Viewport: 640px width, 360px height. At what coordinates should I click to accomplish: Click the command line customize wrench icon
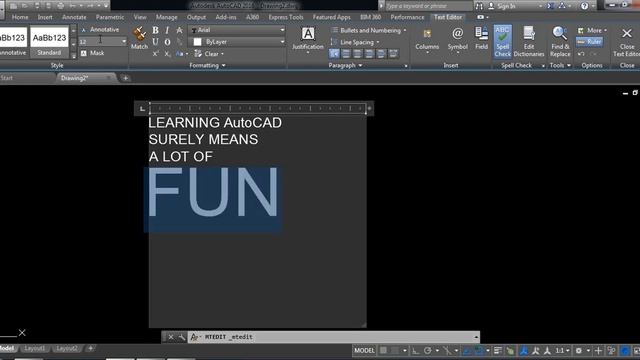[182, 337]
